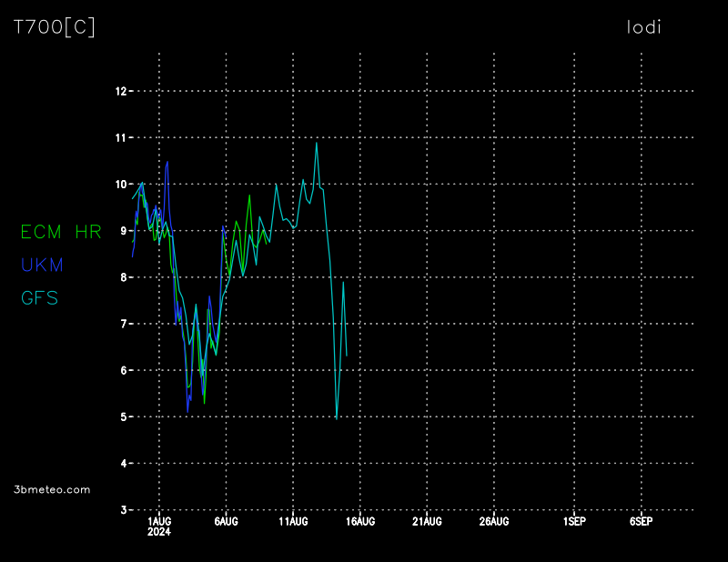
Task: Select the 6SEP date label
Action: pos(642,521)
